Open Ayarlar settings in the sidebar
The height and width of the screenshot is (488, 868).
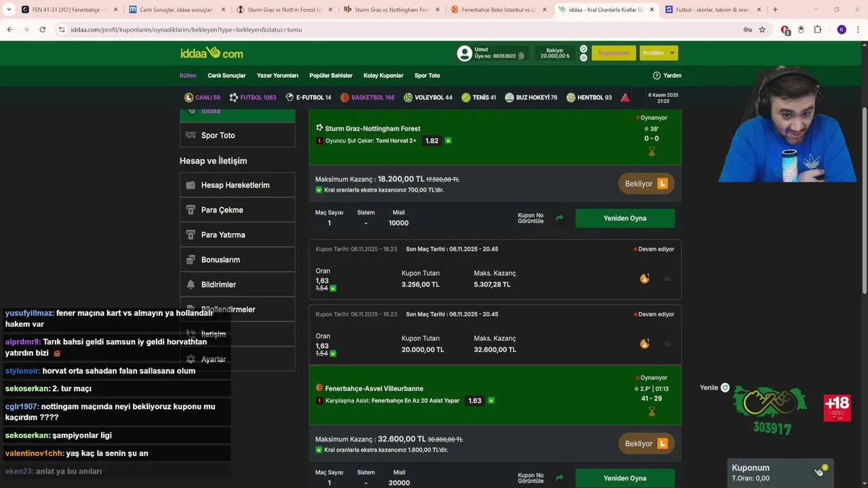(237, 359)
